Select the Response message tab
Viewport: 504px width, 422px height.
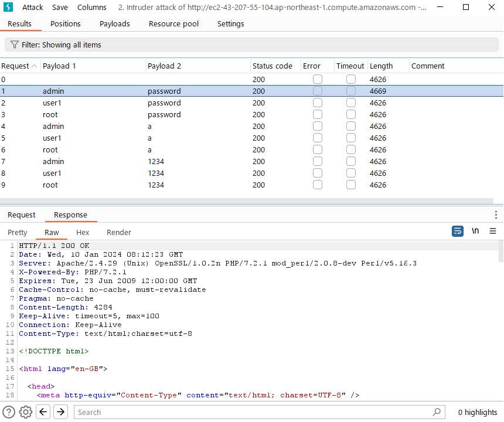tap(71, 215)
